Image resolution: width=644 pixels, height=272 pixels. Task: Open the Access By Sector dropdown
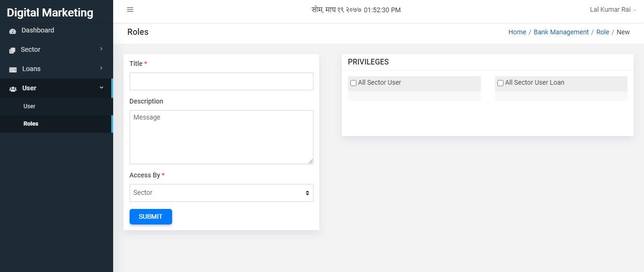coord(221,193)
